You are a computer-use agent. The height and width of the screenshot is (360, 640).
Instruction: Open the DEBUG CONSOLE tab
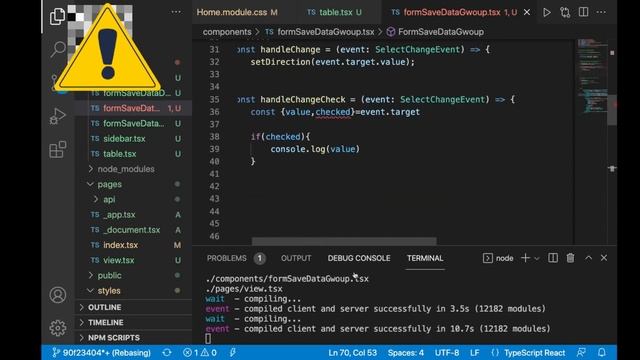[359, 258]
